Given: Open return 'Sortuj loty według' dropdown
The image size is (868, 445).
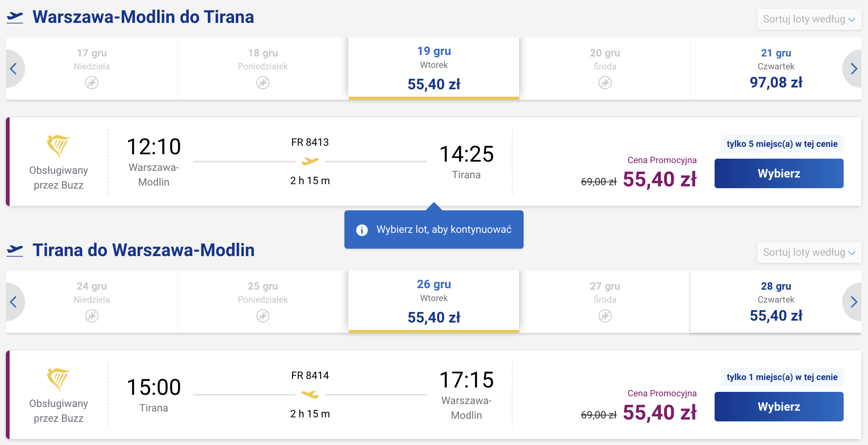Looking at the screenshot, I should [x=809, y=252].
